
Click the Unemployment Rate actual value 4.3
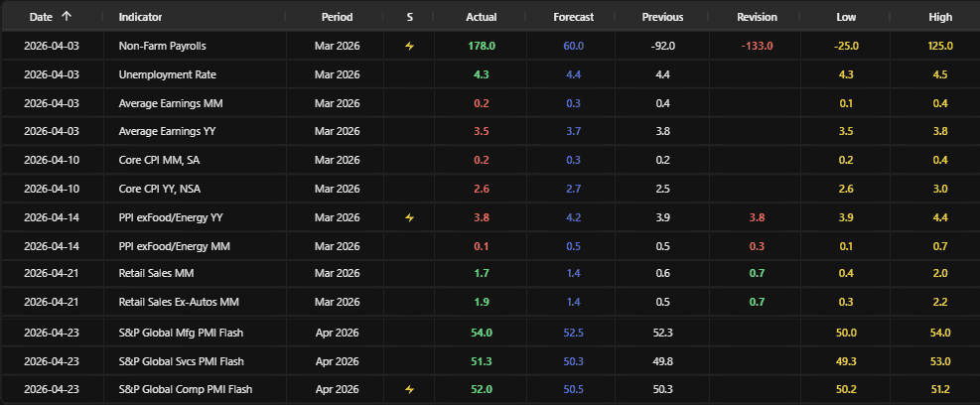tap(482, 74)
